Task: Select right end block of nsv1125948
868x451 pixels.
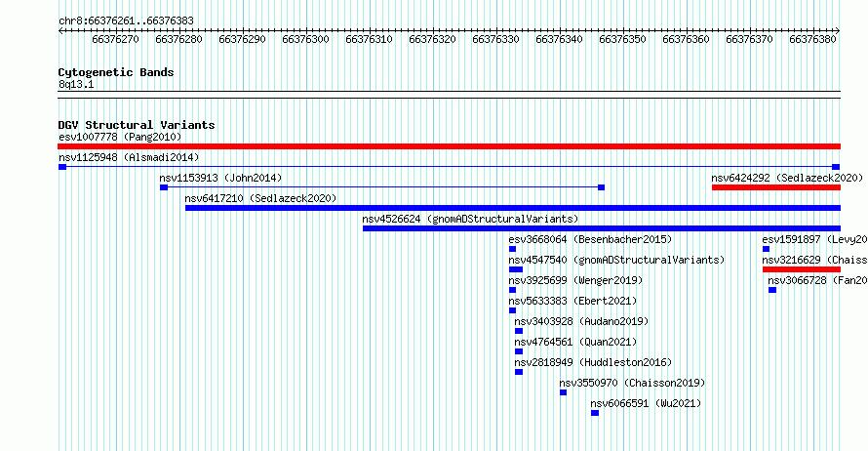Action: 836,167
